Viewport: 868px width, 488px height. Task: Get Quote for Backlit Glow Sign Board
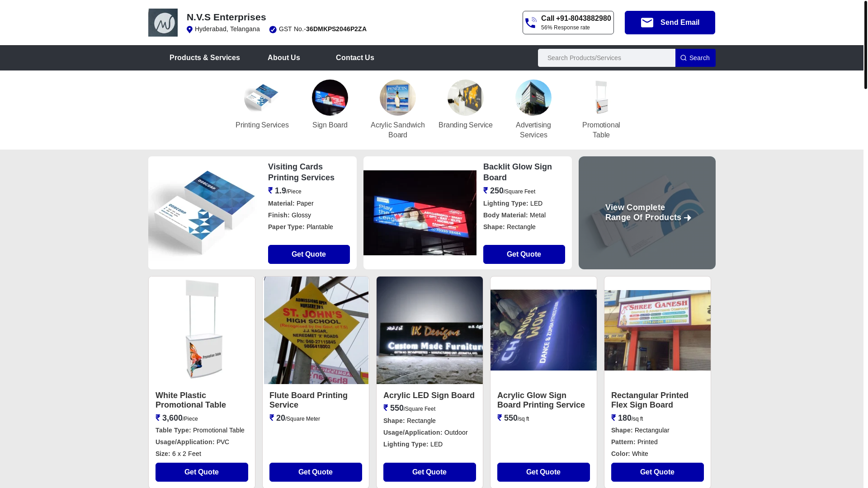click(x=524, y=254)
